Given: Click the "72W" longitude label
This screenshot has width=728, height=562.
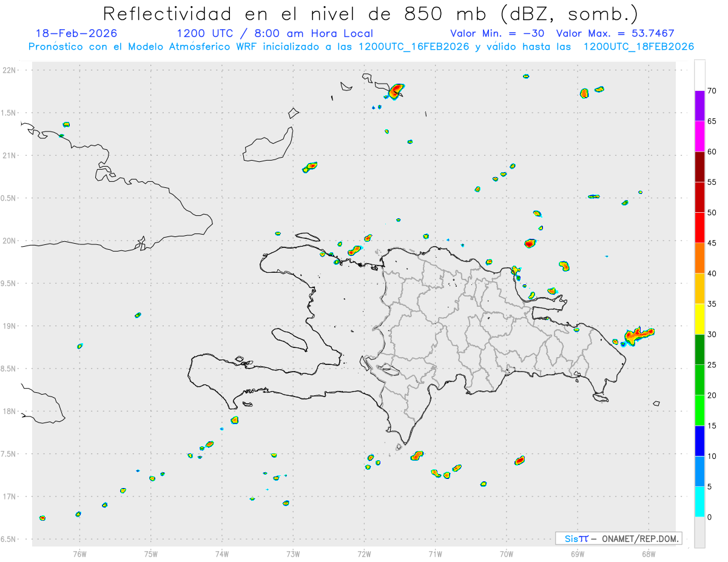Looking at the screenshot, I should tap(364, 553).
